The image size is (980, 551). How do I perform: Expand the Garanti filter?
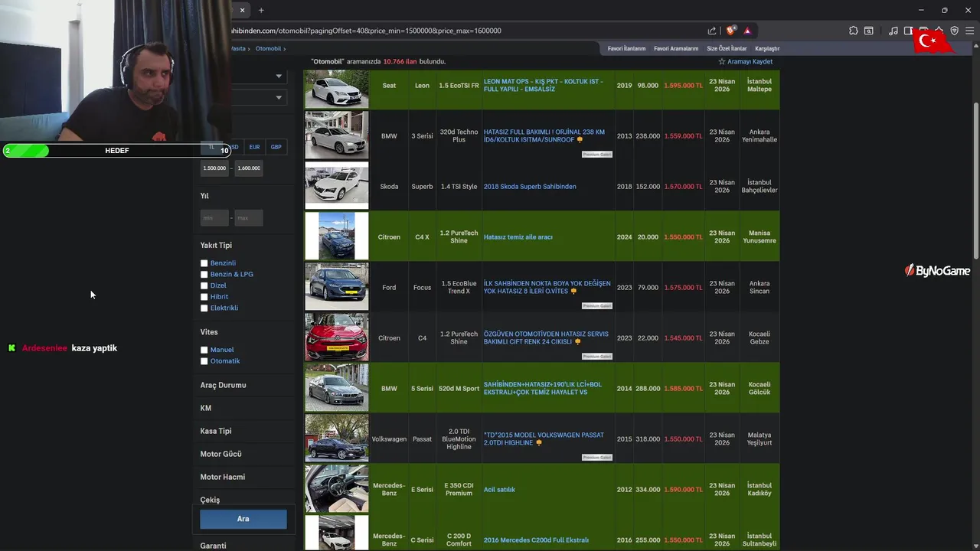[214, 546]
